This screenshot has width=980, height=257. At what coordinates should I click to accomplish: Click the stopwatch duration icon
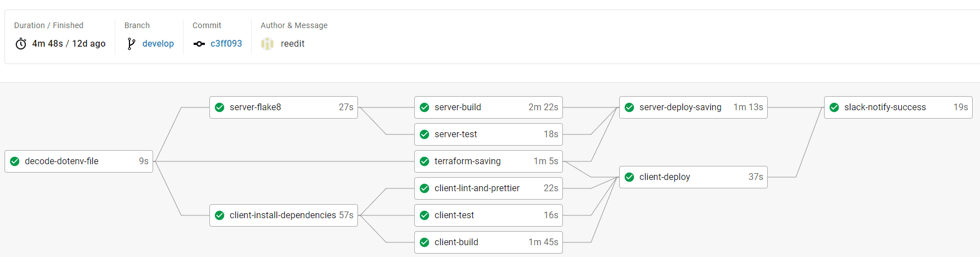[21, 44]
